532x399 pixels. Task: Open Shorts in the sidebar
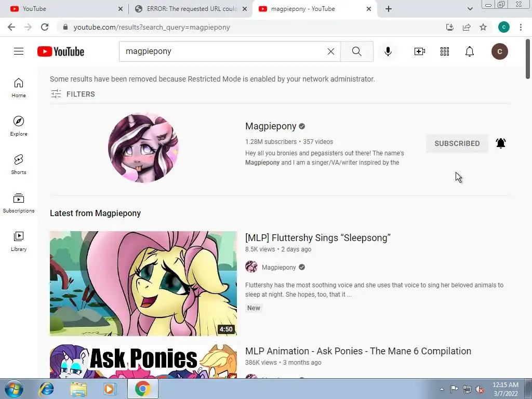tap(19, 164)
